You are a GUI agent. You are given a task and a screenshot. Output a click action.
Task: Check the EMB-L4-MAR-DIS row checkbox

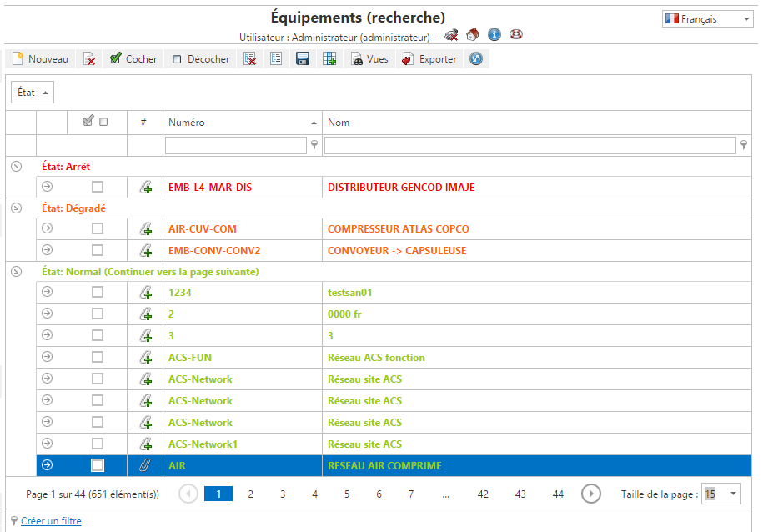coord(98,187)
